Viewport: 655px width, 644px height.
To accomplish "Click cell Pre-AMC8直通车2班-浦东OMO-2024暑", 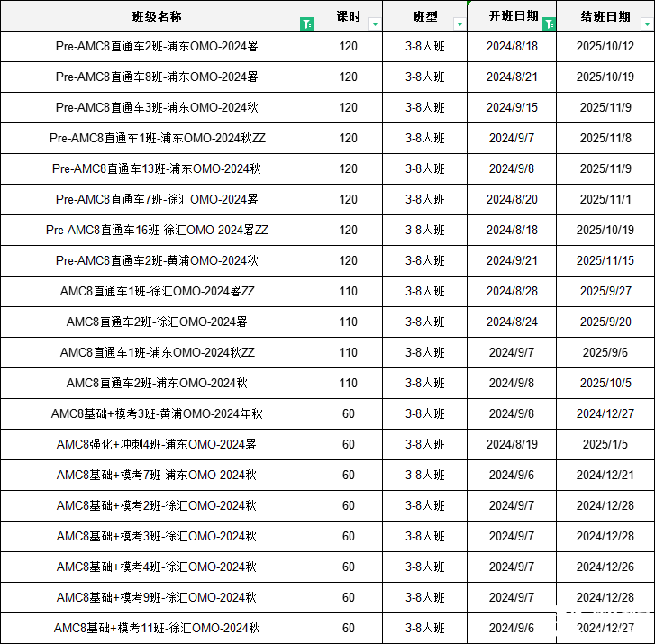I will [x=157, y=46].
